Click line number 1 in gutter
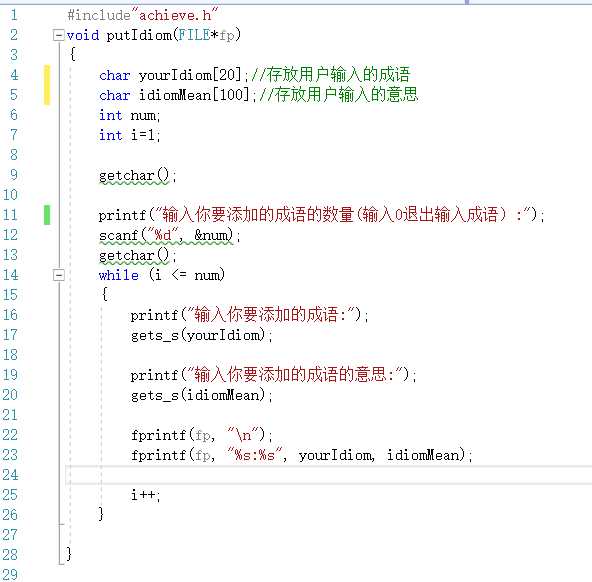The height and width of the screenshot is (582, 592). [14, 15]
